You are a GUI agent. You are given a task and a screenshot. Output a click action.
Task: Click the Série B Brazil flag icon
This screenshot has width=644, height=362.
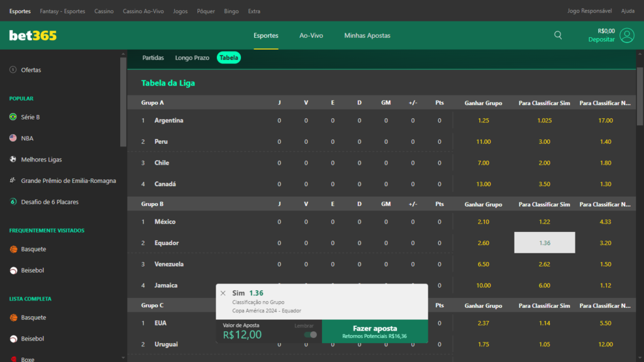[x=13, y=117]
